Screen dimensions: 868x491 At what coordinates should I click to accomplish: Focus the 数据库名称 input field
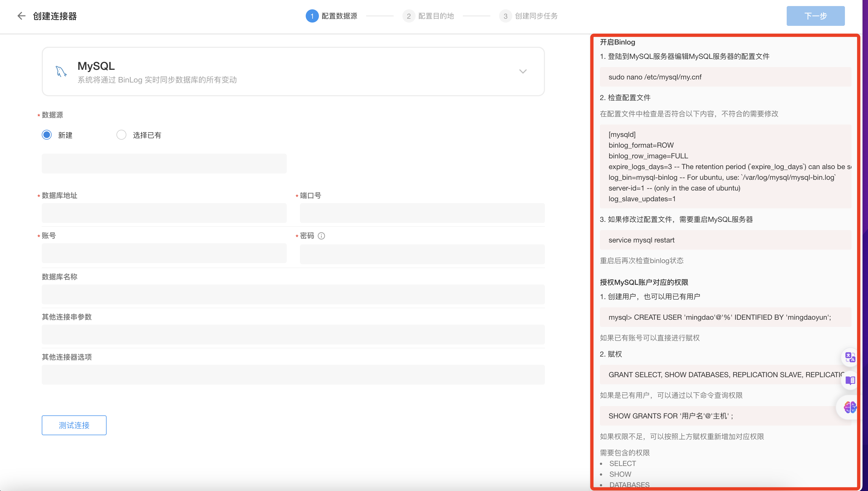[x=293, y=294]
